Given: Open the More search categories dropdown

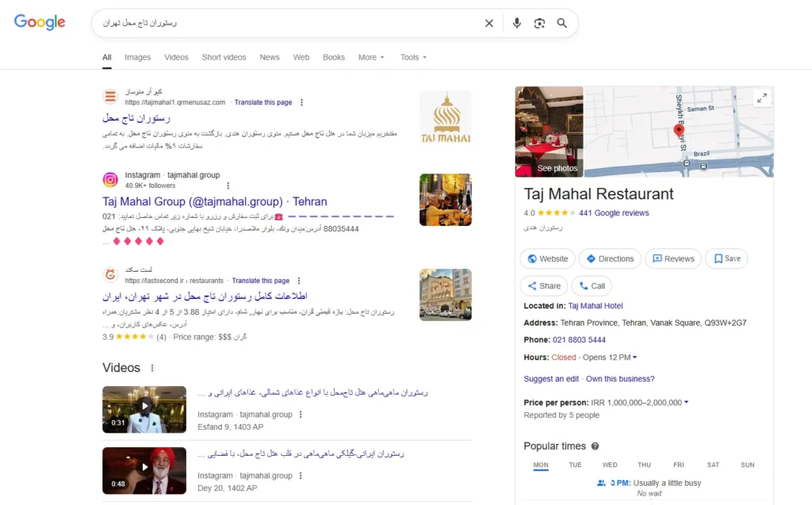Looking at the screenshot, I should (x=370, y=57).
